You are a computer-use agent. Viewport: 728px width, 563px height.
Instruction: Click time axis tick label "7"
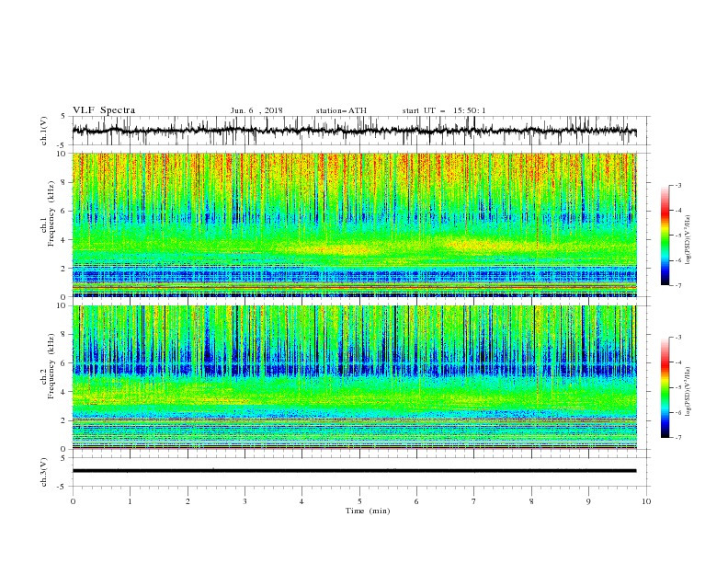click(474, 501)
